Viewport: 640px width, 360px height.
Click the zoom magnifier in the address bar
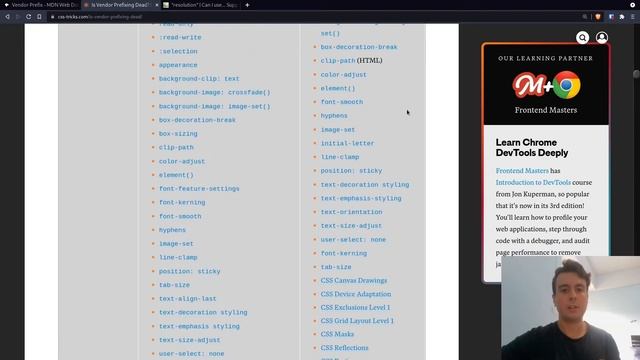585,17
